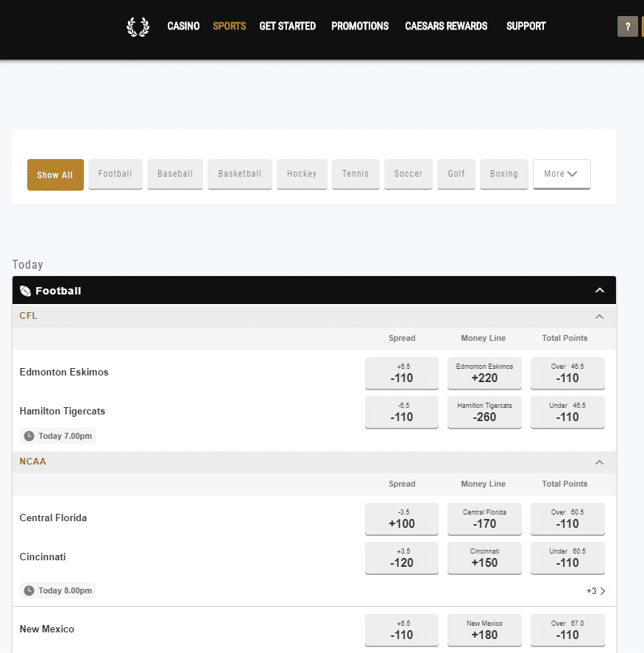Image resolution: width=644 pixels, height=653 pixels.
Task: Click clock icon beside Today 7.00pm
Action: [x=29, y=436]
